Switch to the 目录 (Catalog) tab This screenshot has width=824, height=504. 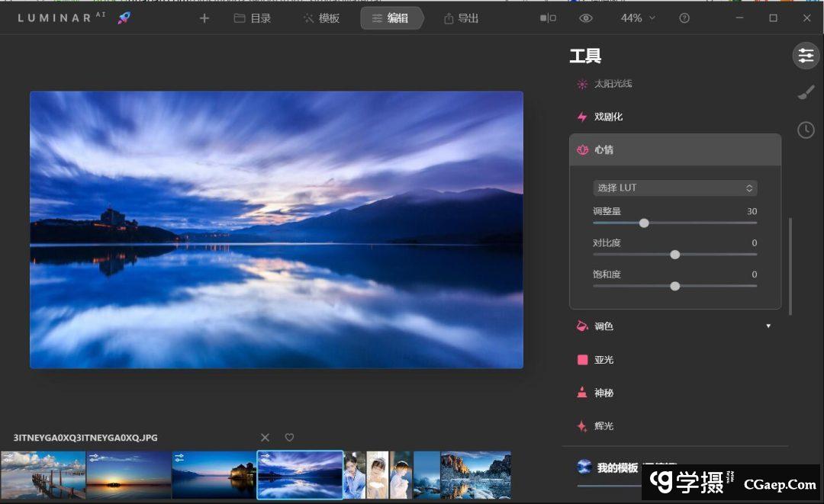(253, 18)
